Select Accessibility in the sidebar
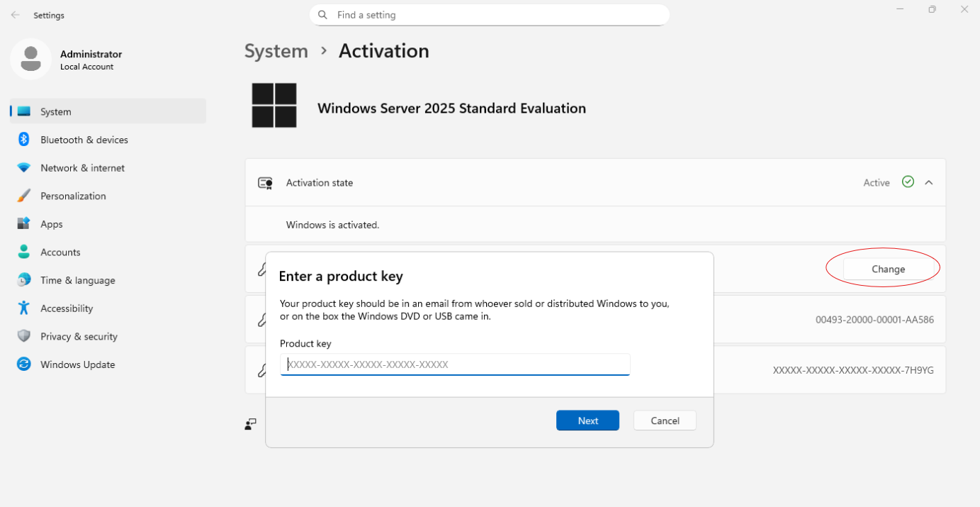 [x=108, y=308]
